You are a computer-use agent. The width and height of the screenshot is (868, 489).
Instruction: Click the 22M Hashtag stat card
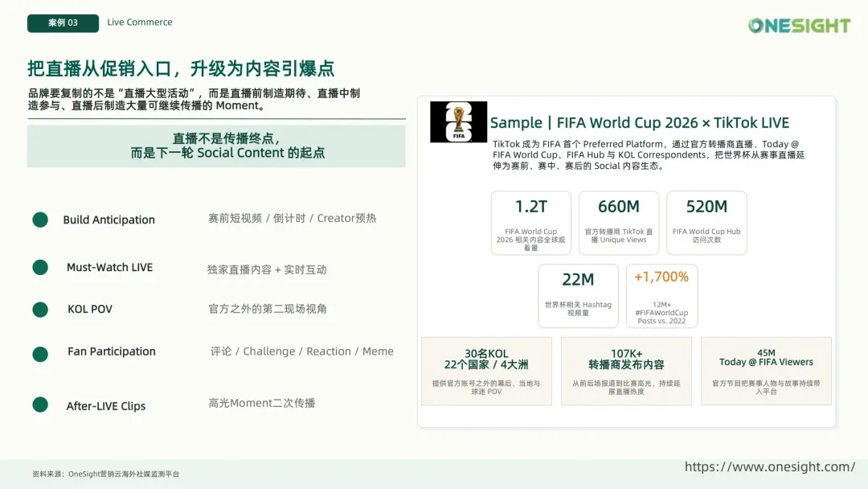click(578, 296)
